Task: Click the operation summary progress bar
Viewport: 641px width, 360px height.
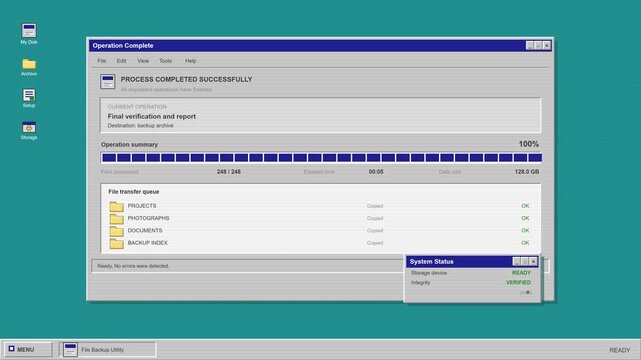Action: pyautogui.click(x=321, y=158)
